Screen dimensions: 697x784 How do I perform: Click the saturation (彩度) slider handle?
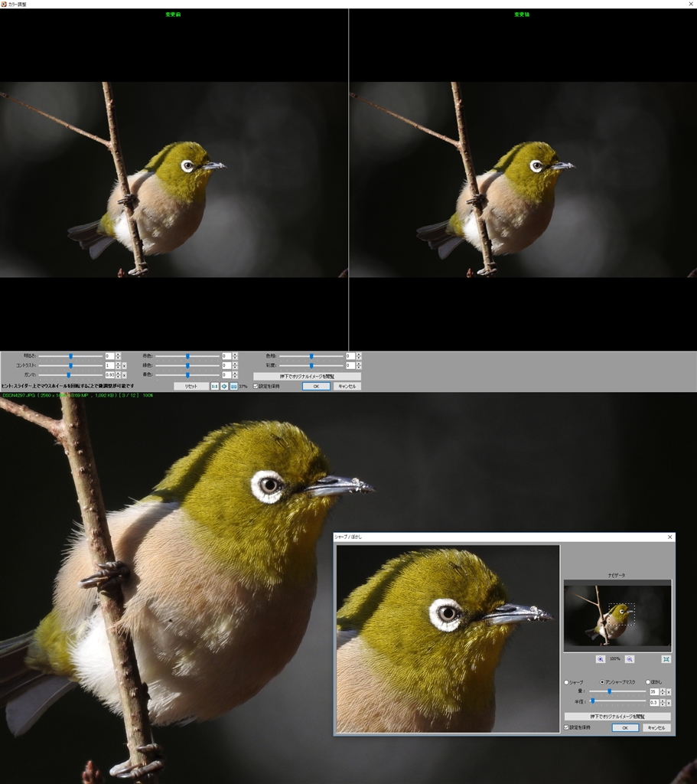[311, 365]
